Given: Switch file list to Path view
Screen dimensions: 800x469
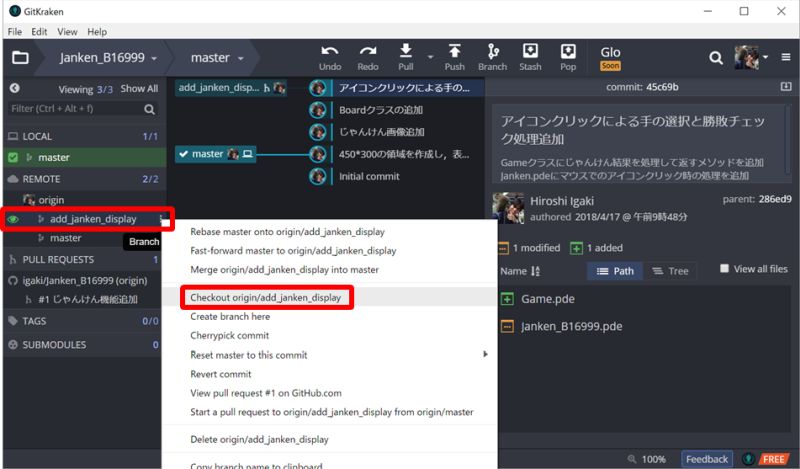Looking at the screenshot, I should [615, 271].
